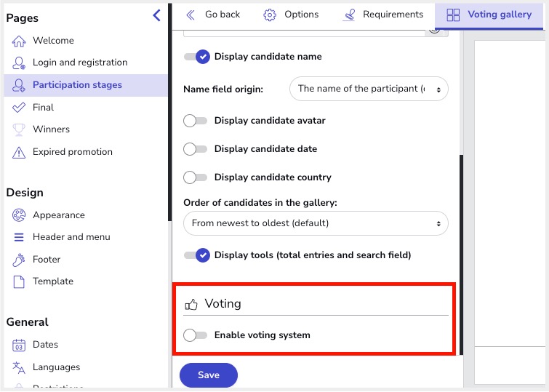Click the Appearance palette icon
The width and height of the screenshot is (549, 392).
19,215
